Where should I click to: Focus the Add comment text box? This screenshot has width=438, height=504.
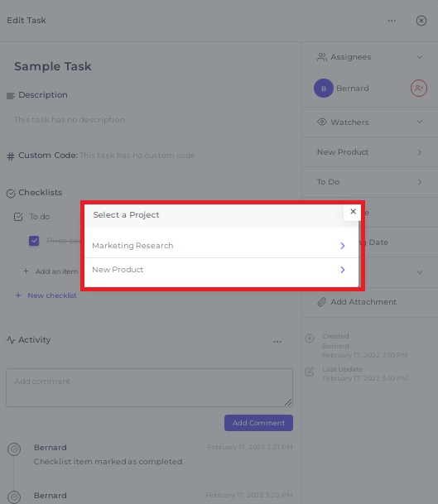point(149,387)
